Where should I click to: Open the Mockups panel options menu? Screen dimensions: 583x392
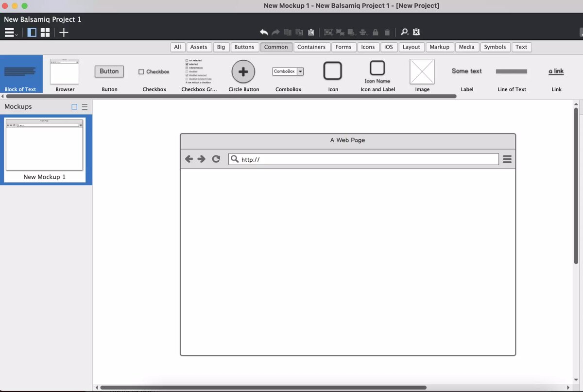pyautogui.click(x=85, y=106)
